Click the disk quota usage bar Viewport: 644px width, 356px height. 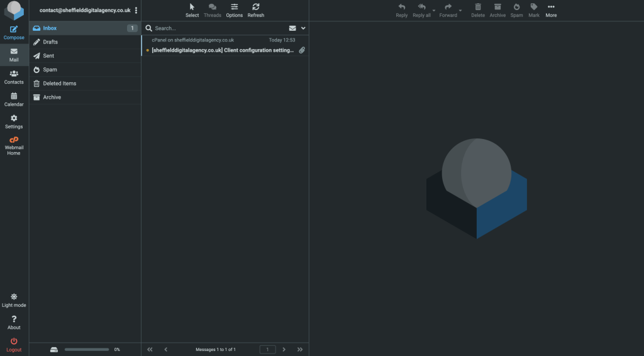pyautogui.click(x=87, y=350)
